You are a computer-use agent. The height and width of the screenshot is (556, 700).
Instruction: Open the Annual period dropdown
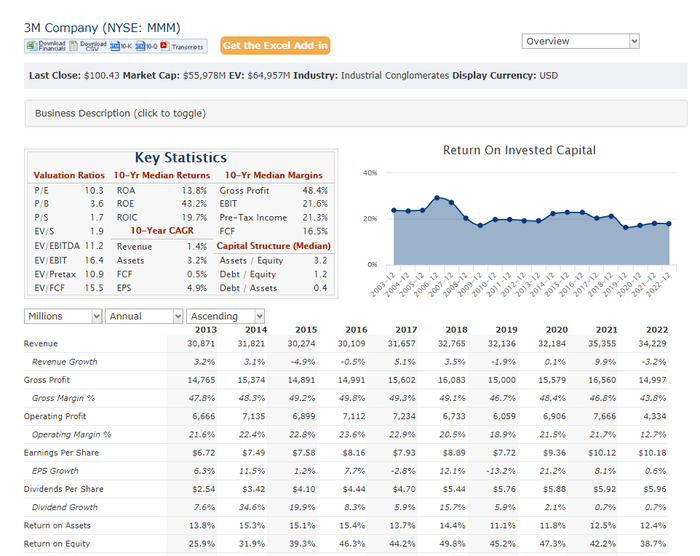144,316
